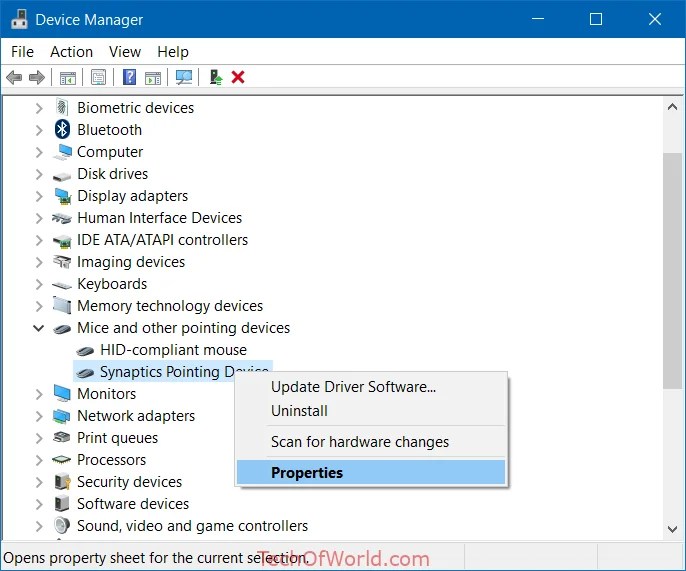This screenshot has width=686, height=571.
Task: Expand the Network adapters node
Action: [x=39, y=416]
